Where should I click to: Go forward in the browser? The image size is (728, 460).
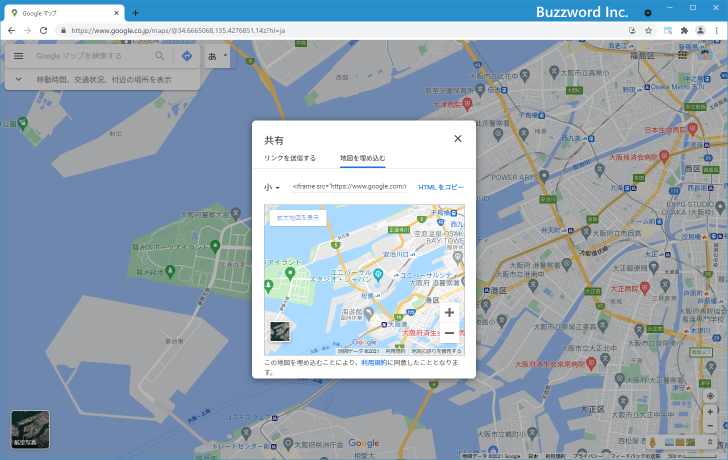pyautogui.click(x=27, y=31)
